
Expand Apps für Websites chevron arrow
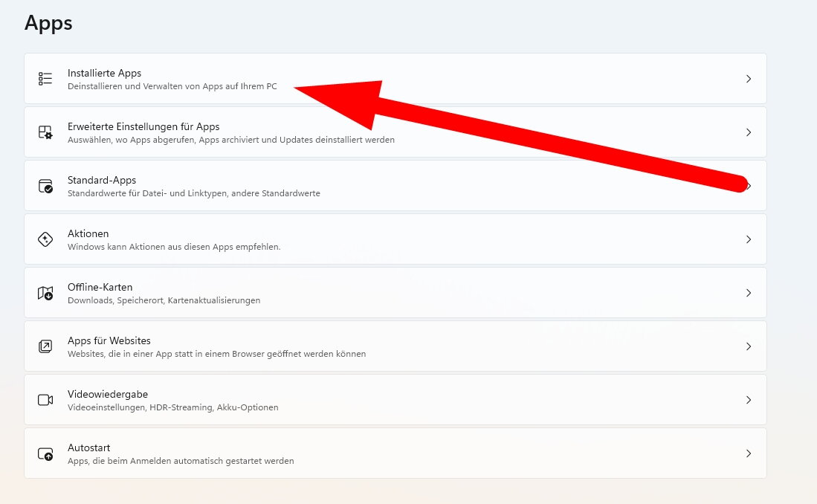749,346
